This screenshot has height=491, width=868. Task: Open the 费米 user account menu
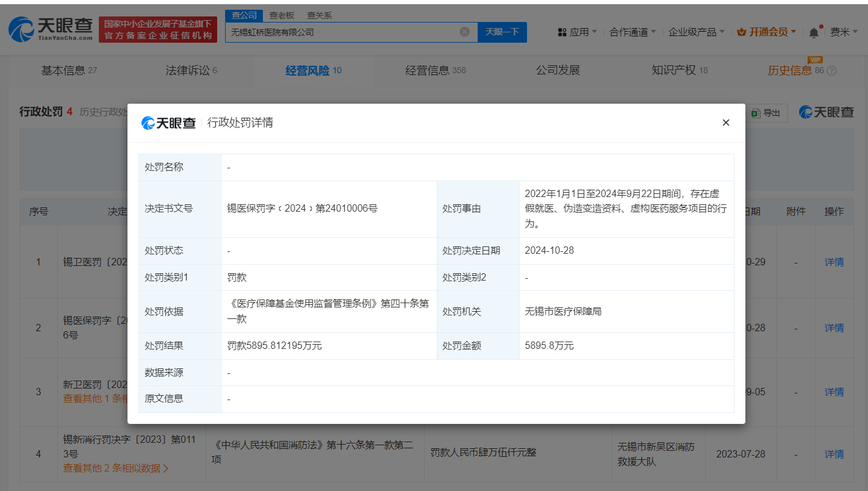(x=844, y=32)
